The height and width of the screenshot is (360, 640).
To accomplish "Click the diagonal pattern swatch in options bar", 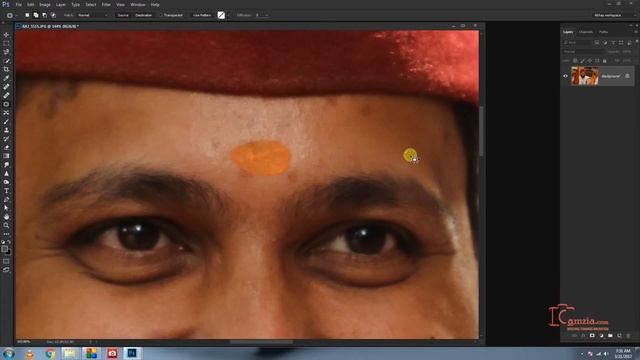I will (x=221, y=15).
